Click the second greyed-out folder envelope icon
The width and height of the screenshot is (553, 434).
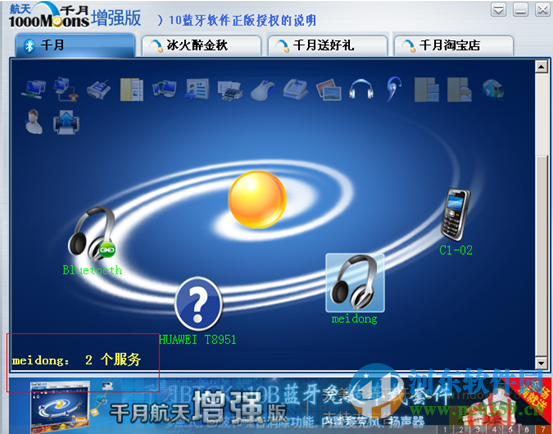(459, 90)
